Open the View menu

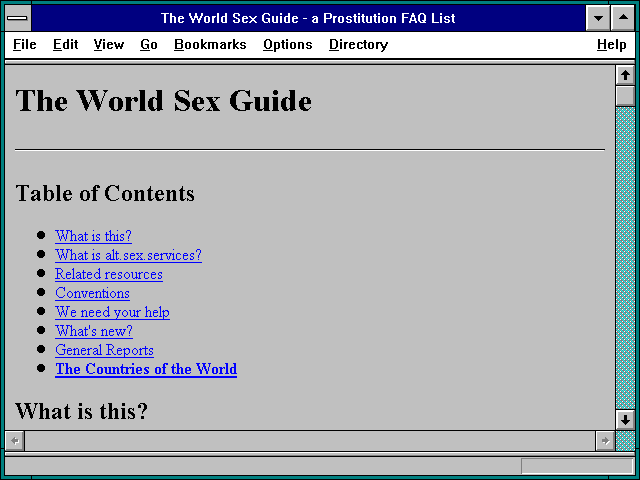pos(109,44)
